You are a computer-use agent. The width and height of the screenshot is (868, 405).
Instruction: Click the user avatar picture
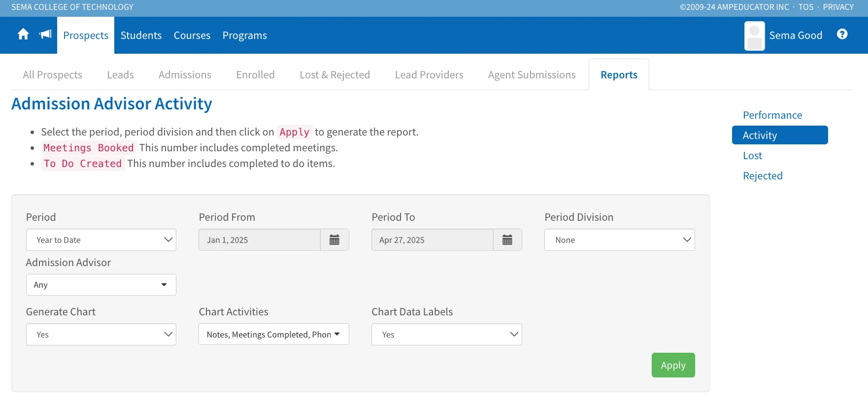[754, 36]
